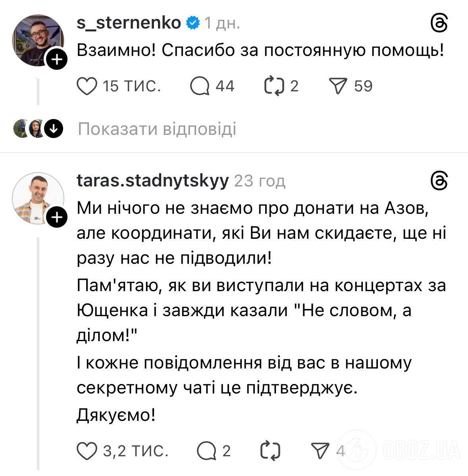Follow taras.stadnytskyy via the plus button on his avatar
Screen dimensions: 468x476
coord(57,217)
